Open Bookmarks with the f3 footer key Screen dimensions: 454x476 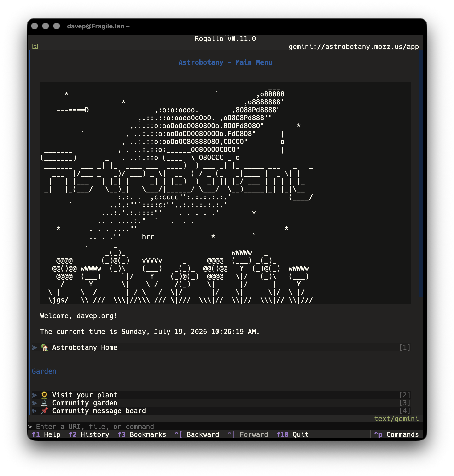pos(142,434)
